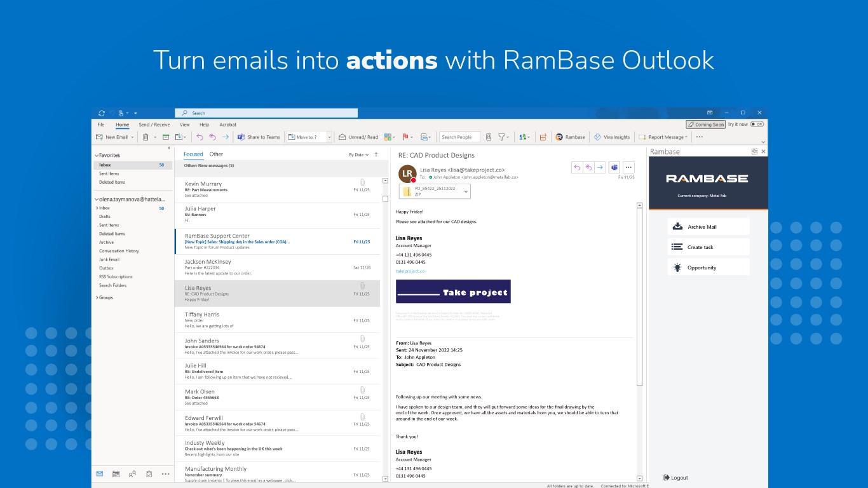Click the Reply arrow in the ribbon

(200, 137)
